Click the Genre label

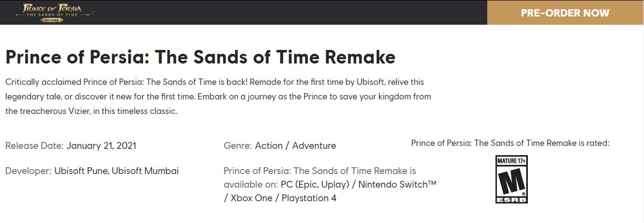click(238, 145)
